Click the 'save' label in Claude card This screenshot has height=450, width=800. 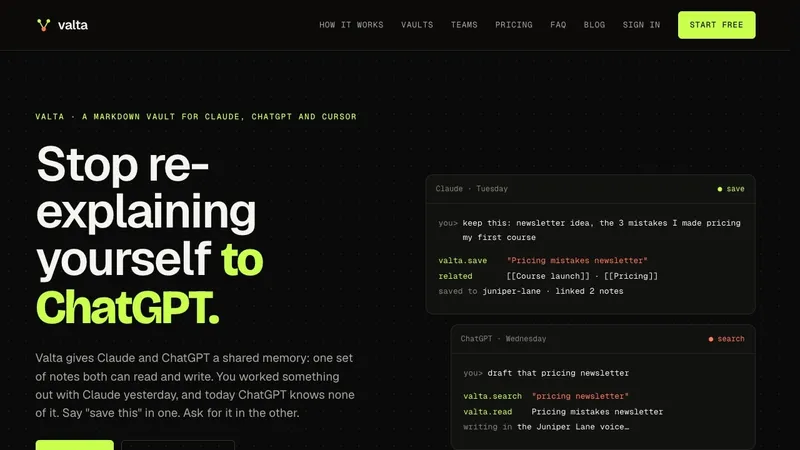pyautogui.click(x=735, y=189)
